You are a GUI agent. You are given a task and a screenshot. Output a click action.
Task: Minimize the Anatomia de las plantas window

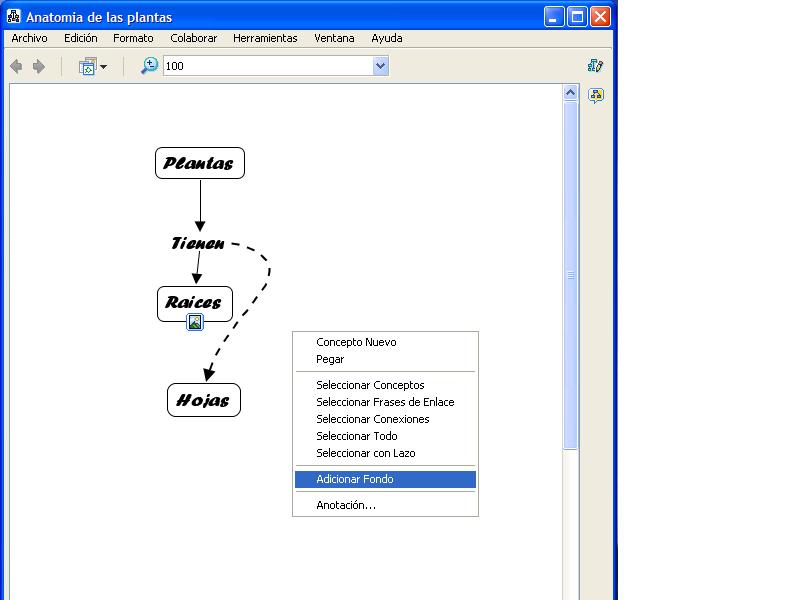[x=554, y=17]
